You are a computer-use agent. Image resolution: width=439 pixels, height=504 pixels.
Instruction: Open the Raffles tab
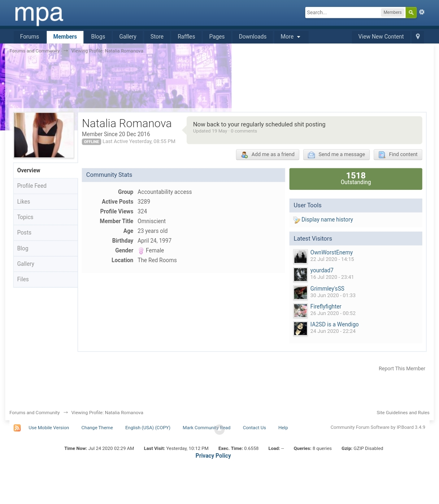(186, 37)
